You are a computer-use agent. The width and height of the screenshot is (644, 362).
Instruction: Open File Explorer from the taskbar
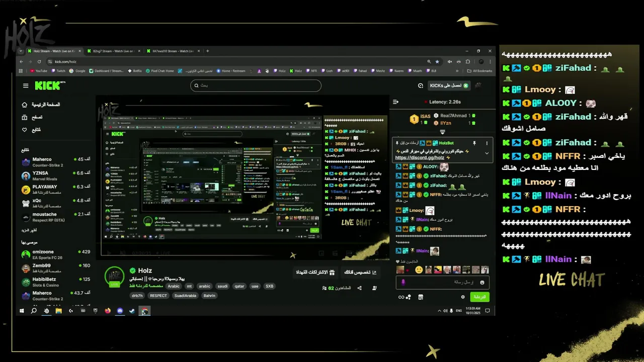coord(58,311)
